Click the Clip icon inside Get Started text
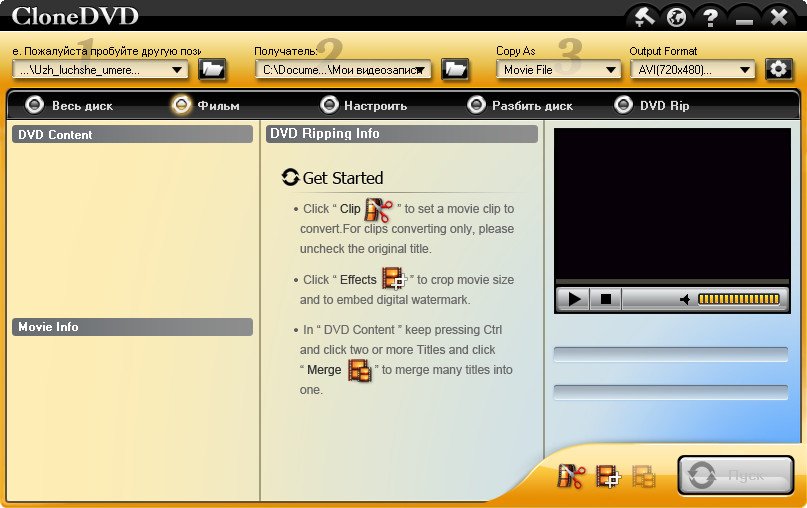Screen dimensions: 807x508 378,209
